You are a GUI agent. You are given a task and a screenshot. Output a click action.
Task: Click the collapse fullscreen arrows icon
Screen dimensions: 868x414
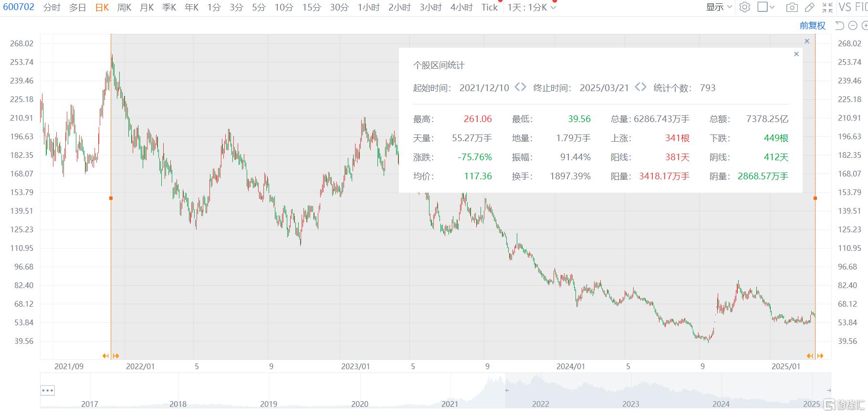pos(827,7)
